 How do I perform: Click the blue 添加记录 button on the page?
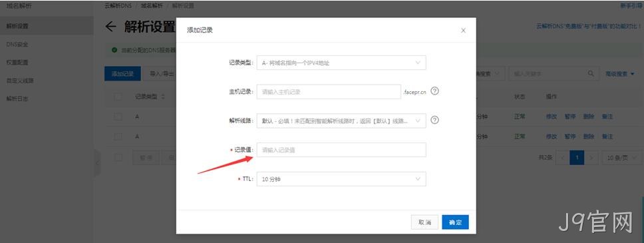[123, 74]
